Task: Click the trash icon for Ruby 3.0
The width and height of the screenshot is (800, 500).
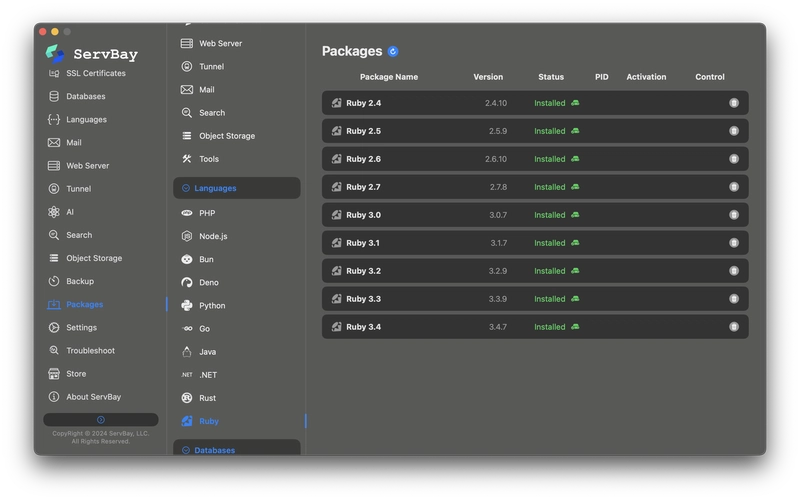Action: (734, 215)
